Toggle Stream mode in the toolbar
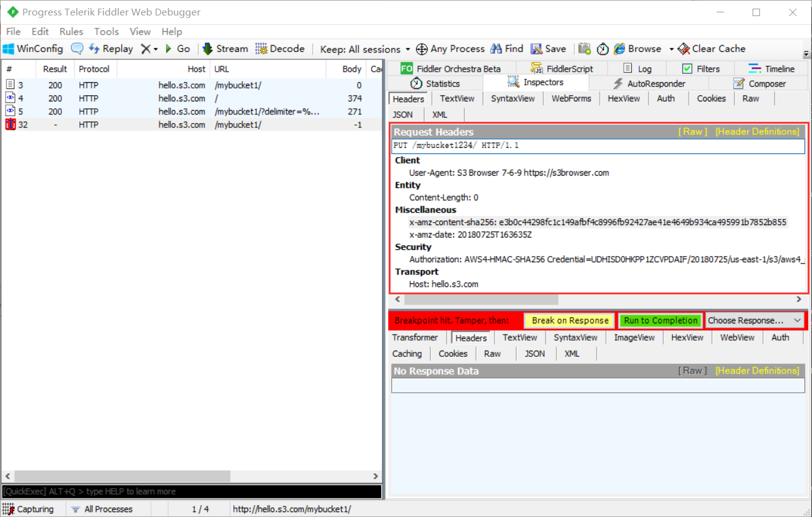The width and height of the screenshot is (812, 517). (x=225, y=49)
